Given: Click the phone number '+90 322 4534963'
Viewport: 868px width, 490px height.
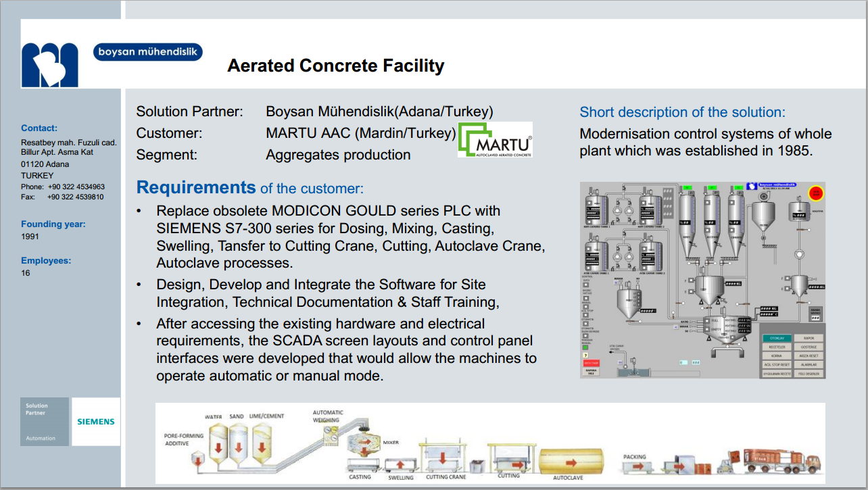Looking at the screenshot, I should (x=76, y=187).
